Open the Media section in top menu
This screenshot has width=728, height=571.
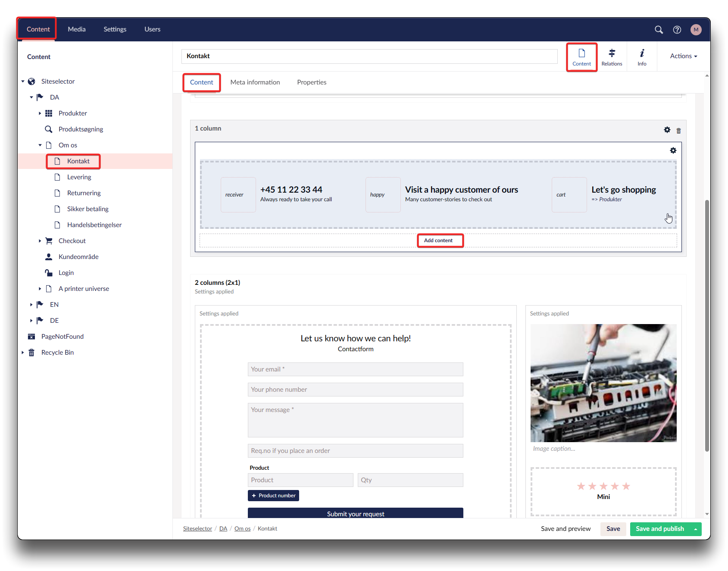77,29
